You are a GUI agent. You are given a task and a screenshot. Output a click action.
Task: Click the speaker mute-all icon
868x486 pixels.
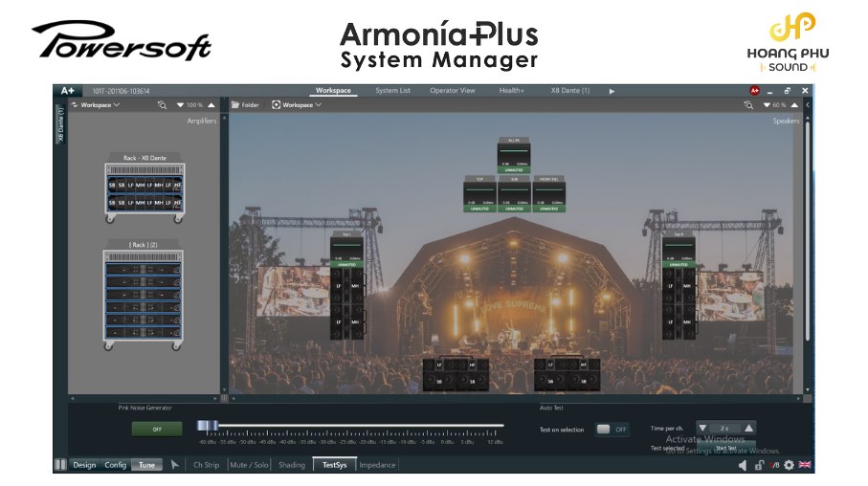(743, 465)
